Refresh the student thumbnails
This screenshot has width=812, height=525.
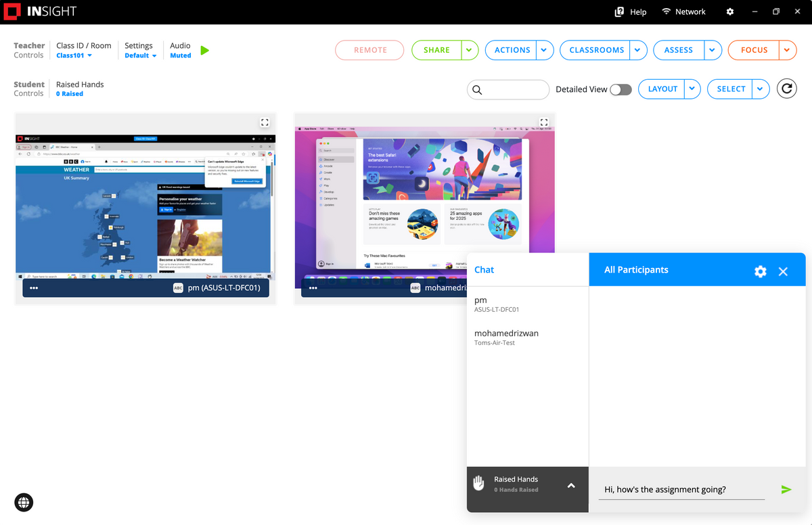click(786, 89)
